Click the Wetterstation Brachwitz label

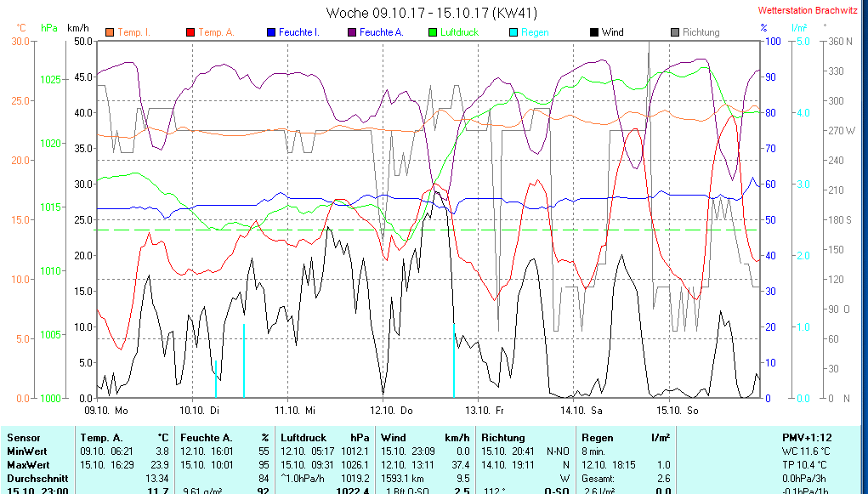coord(809,11)
